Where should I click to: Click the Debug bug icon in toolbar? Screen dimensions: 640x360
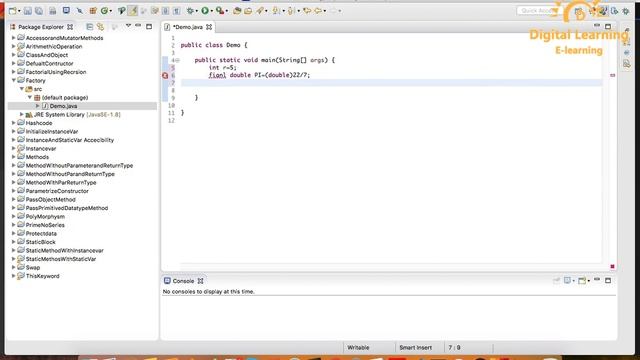coord(190,11)
